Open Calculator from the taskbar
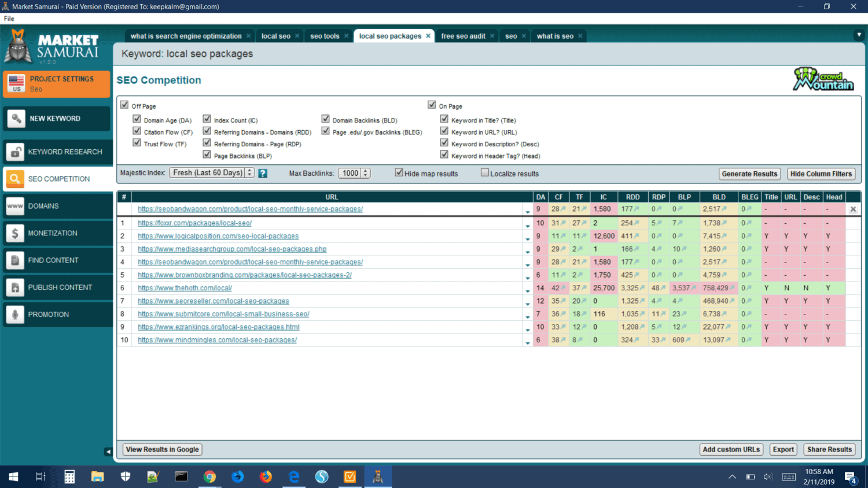868x488 pixels. click(x=69, y=476)
